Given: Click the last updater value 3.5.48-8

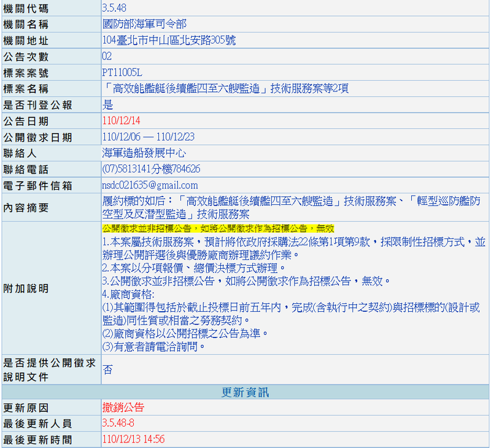Looking at the screenshot, I should click(x=118, y=423).
